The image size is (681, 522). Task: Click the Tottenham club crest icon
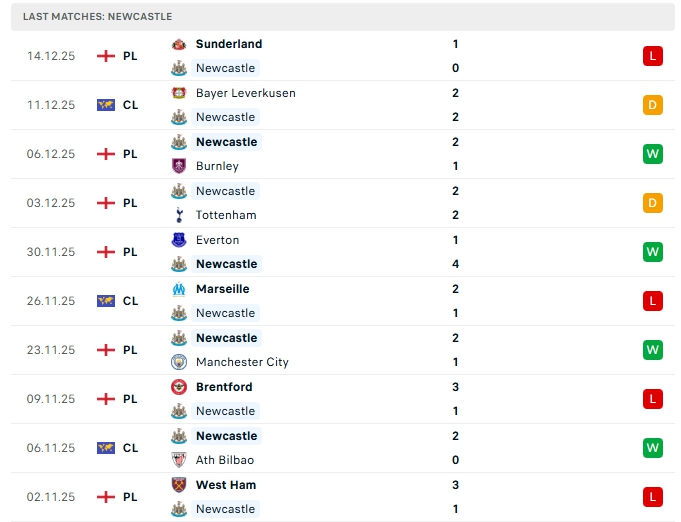[x=179, y=215]
